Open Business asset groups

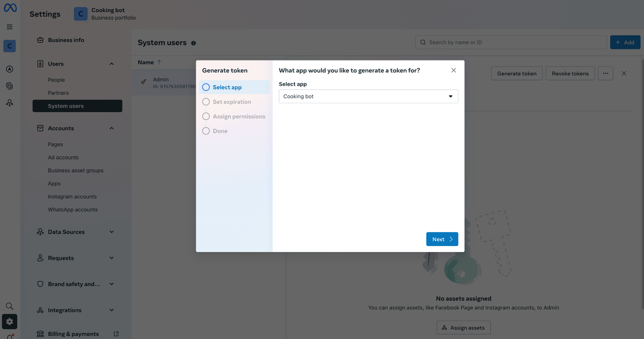click(76, 170)
